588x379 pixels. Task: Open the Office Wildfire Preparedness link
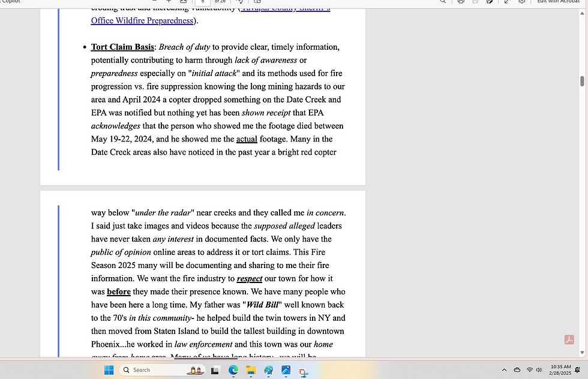point(142,20)
